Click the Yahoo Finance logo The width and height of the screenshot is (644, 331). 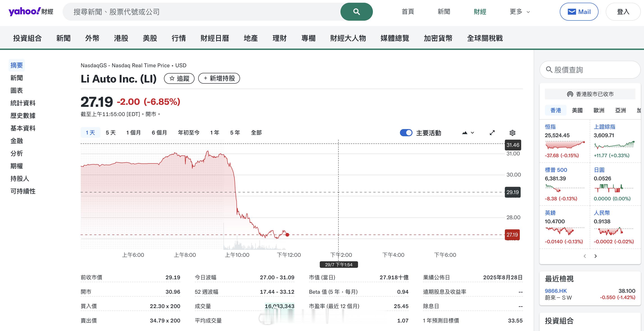31,11
